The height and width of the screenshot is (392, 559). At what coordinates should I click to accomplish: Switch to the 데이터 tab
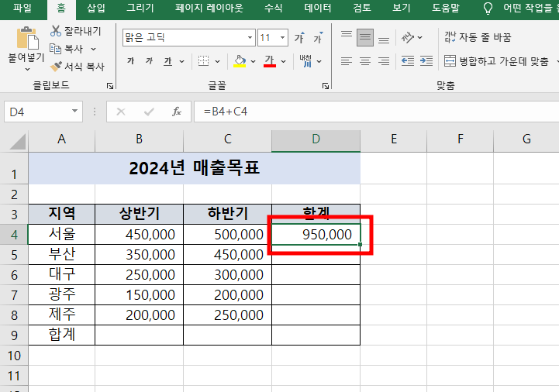coord(318,9)
